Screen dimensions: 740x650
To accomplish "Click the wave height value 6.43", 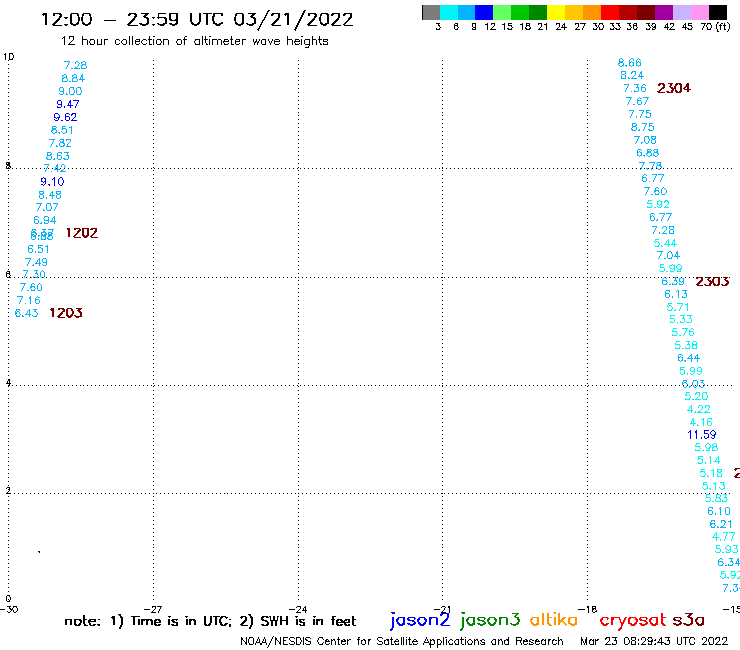I will point(26,313).
